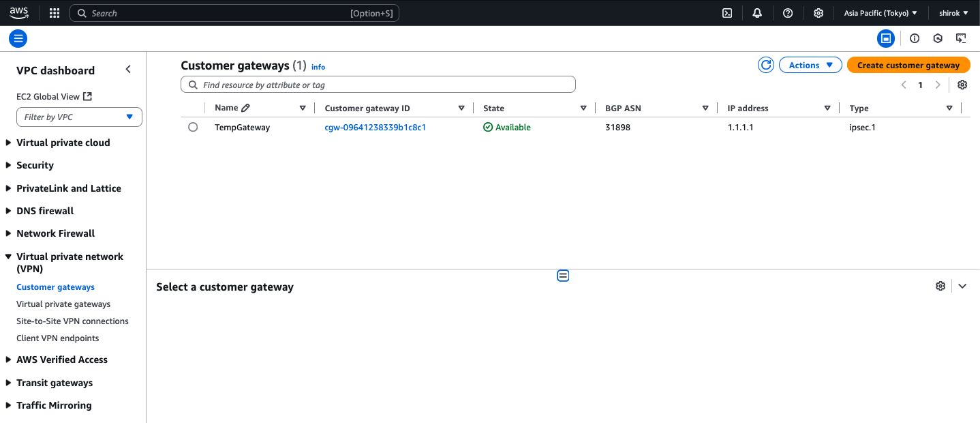Expand DNS firewall section
The height and width of the screenshot is (423, 980).
click(8, 211)
